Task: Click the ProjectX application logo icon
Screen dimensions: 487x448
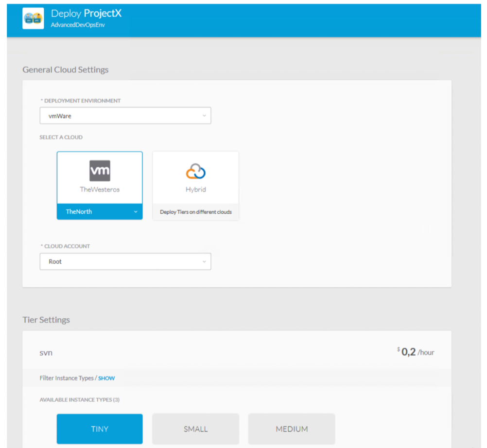Action: (x=33, y=18)
